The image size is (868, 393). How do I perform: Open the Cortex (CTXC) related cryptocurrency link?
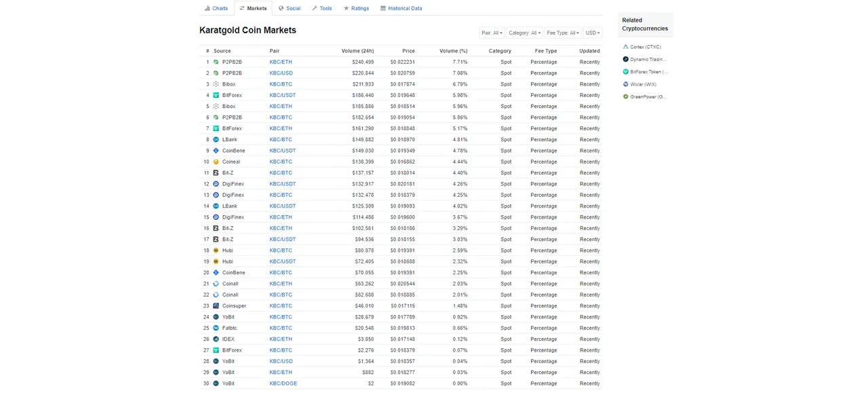pos(646,47)
